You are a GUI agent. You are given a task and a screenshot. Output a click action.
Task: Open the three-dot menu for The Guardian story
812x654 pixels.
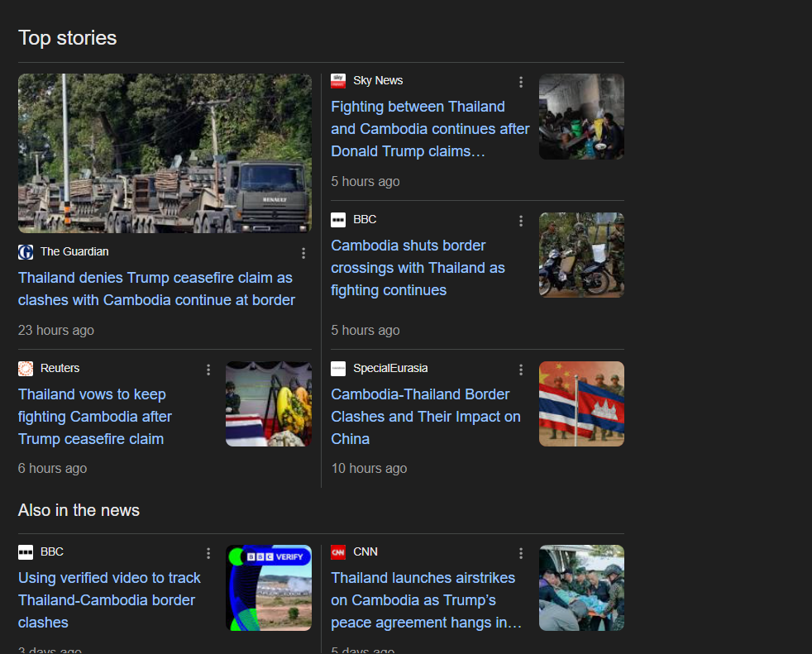click(x=303, y=253)
